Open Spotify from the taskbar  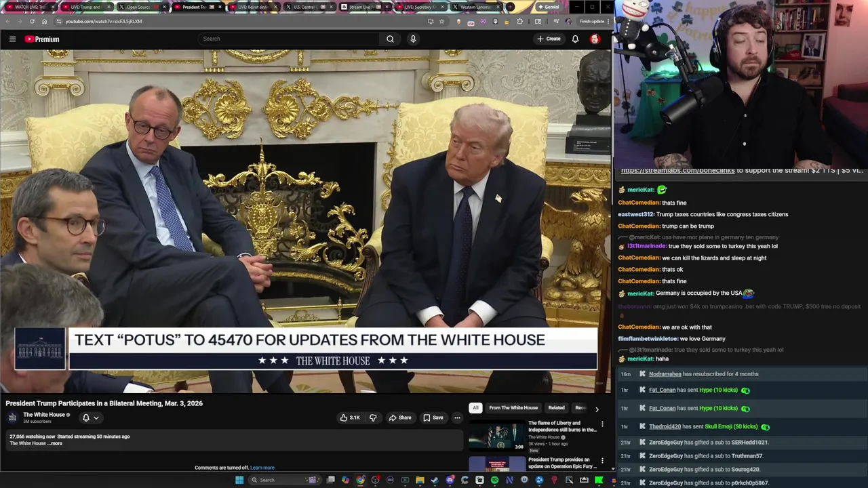coord(494,480)
